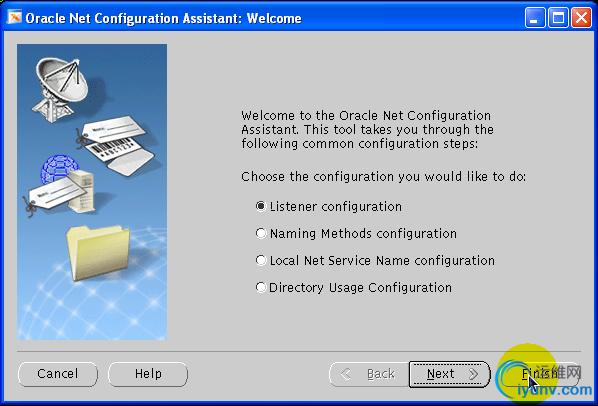Click the wizard illustration banner image
Screen dimensions: 598x406
coord(92,192)
